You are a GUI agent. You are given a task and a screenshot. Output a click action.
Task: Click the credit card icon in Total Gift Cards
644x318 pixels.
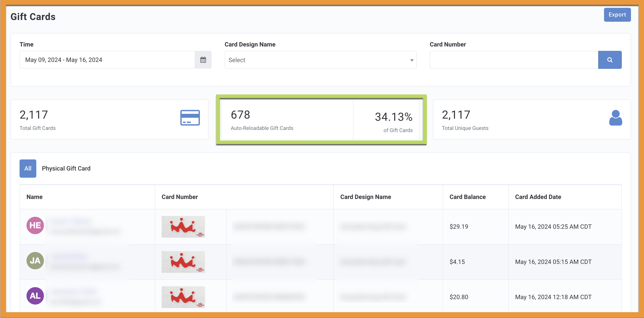click(190, 118)
